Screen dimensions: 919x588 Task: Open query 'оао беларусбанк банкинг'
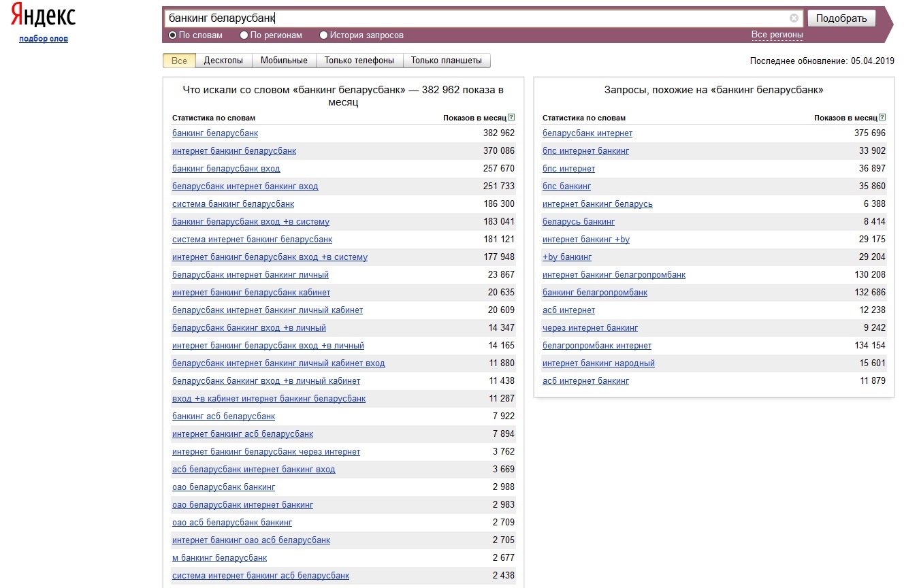tap(223, 487)
